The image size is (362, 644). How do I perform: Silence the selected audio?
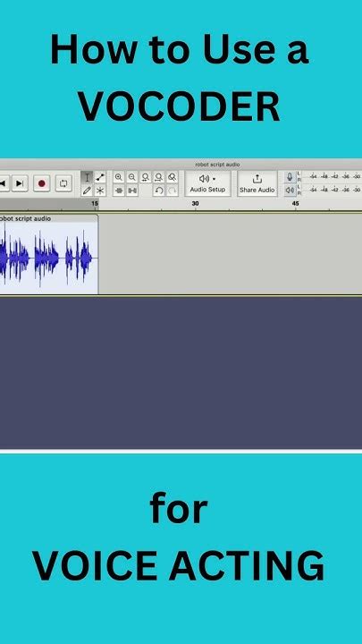[x=131, y=191]
